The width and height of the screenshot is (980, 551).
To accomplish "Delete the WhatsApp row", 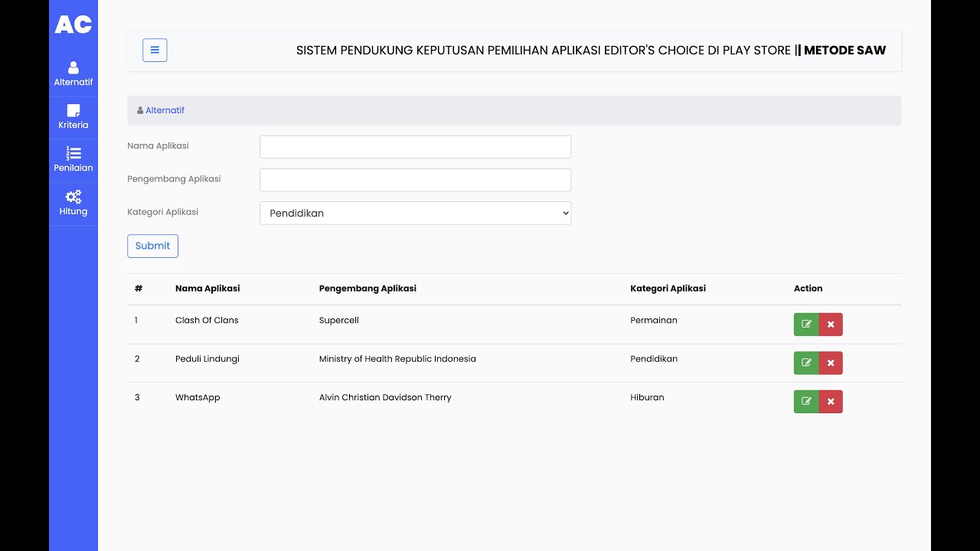I will tap(831, 402).
